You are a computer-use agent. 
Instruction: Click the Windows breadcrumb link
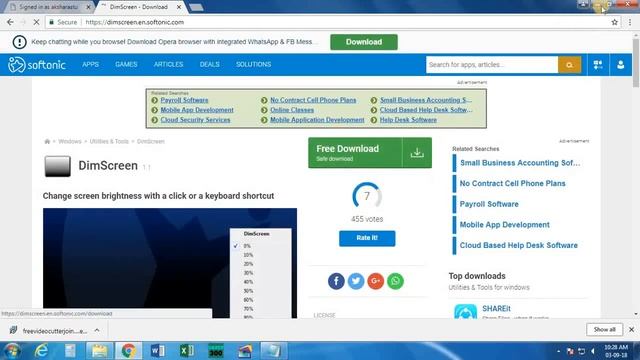(x=70, y=141)
